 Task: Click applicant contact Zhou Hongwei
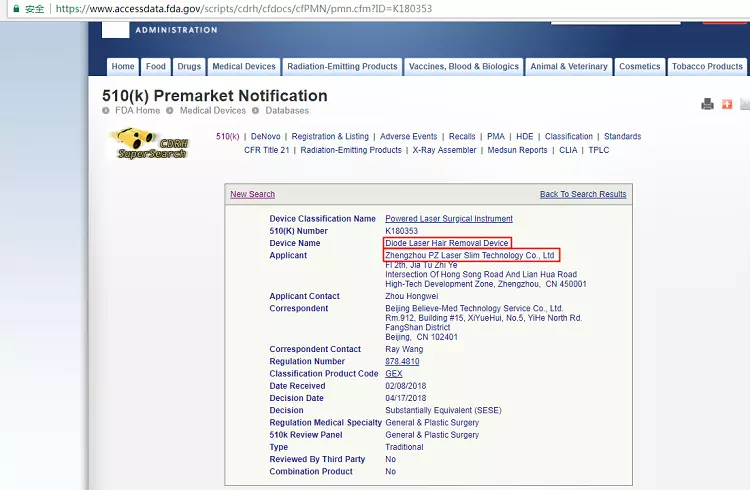click(x=411, y=296)
